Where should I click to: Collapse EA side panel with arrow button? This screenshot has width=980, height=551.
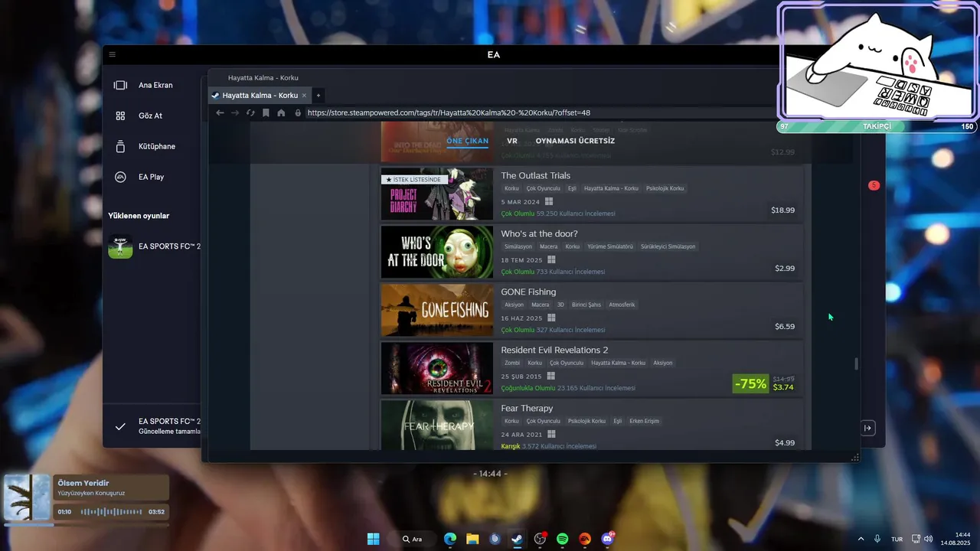click(x=867, y=428)
